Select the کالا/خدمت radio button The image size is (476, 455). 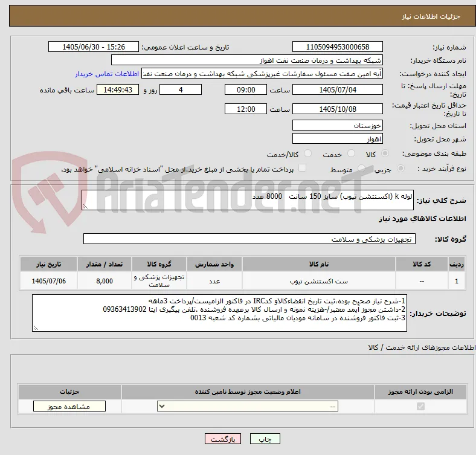pos(308,153)
